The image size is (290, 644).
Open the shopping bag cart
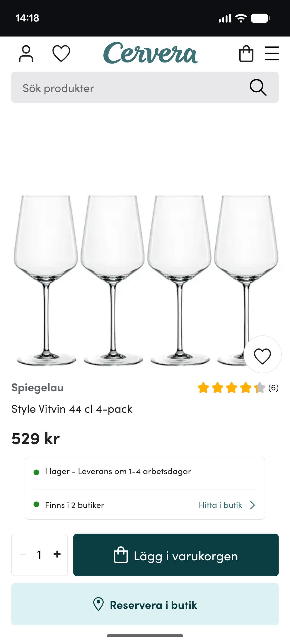246,54
